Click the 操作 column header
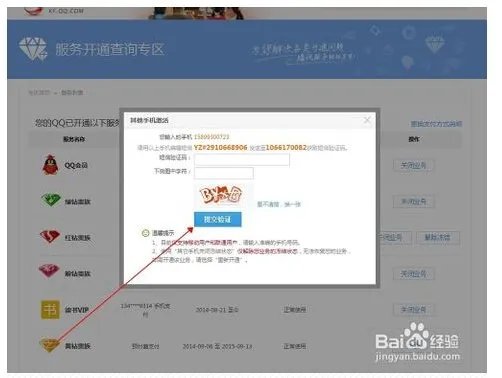502x378 pixels. pos(414,139)
